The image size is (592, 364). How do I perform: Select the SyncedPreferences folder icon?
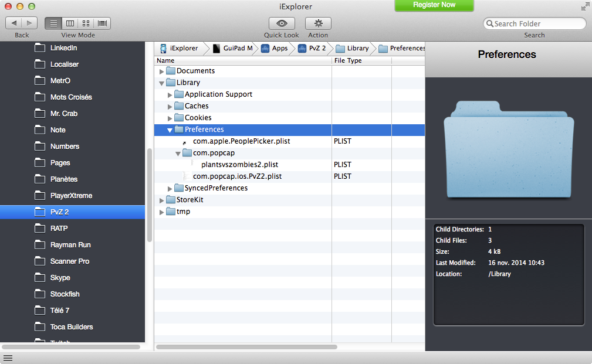pos(180,188)
